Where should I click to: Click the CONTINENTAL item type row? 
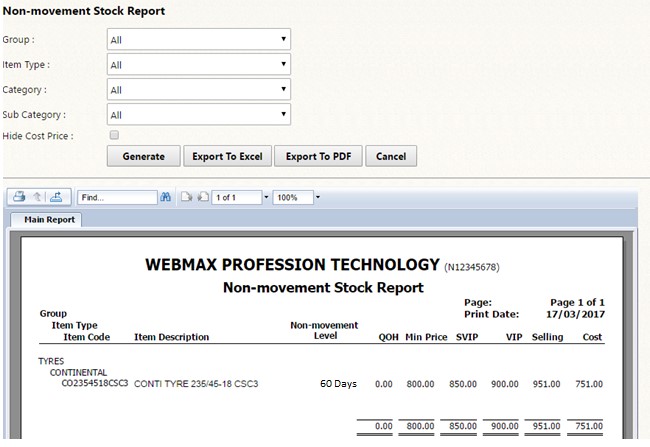click(x=78, y=372)
